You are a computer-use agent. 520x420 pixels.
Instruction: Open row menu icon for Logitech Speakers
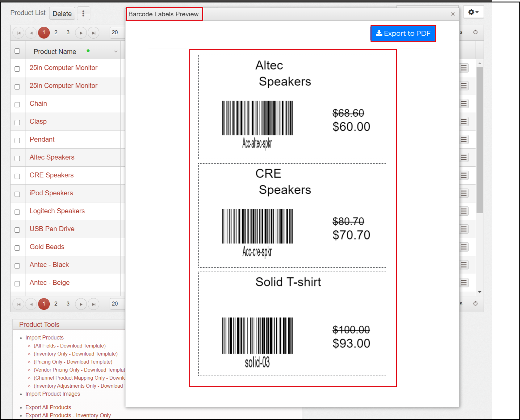pyautogui.click(x=464, y=211)
